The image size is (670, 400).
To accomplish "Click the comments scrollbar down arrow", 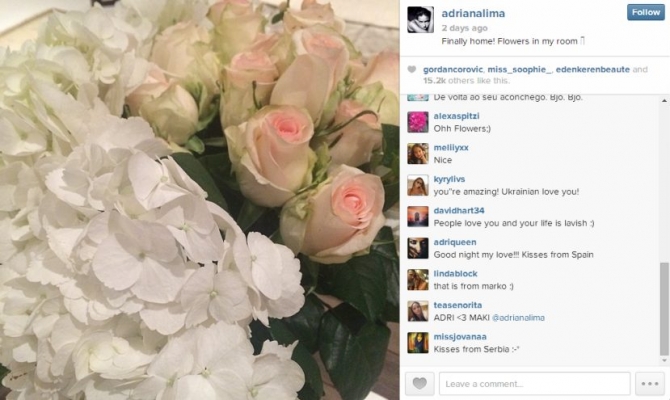I will point(664,361).
